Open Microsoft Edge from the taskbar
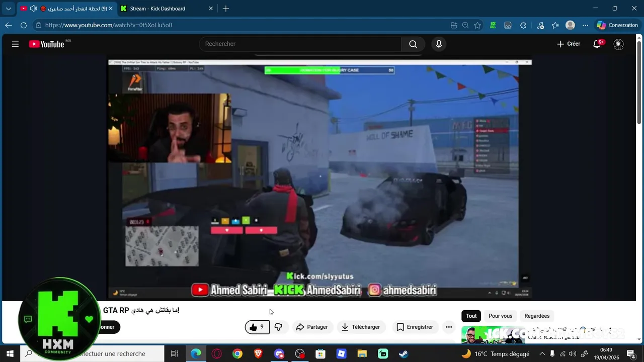The height and width of the screenshot is (362, 644). pyautogui.click(x=196, y=354)
